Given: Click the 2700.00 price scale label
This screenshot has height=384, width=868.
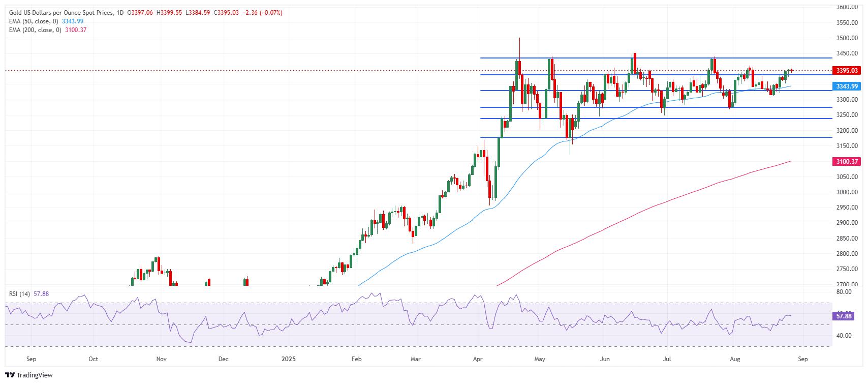Looking at the screenshot, I should pyautogui.click(x=847, y=284).
